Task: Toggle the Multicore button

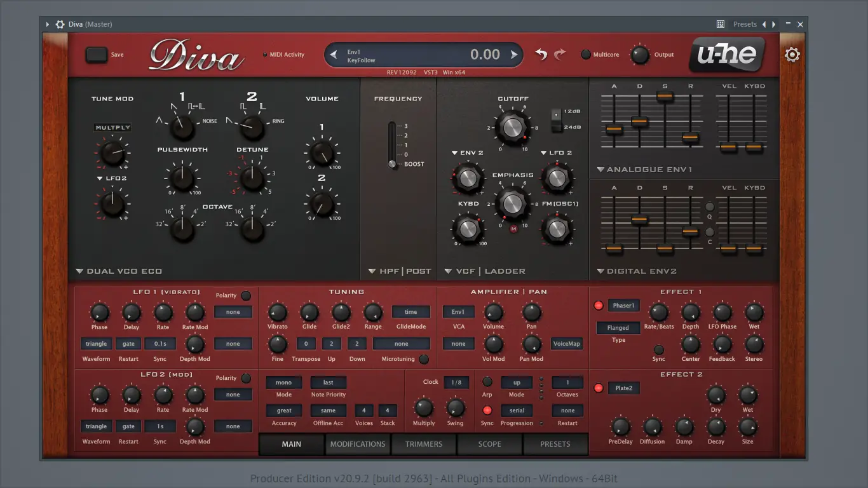Action: click(x=586, y=55)
